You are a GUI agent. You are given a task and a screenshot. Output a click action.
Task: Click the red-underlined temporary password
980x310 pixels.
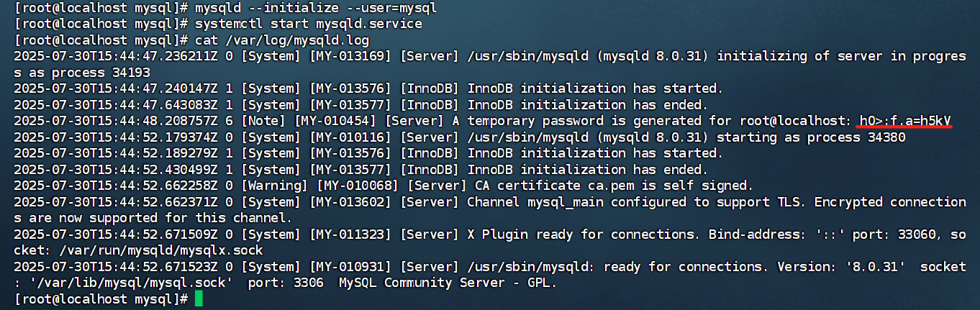905,121
